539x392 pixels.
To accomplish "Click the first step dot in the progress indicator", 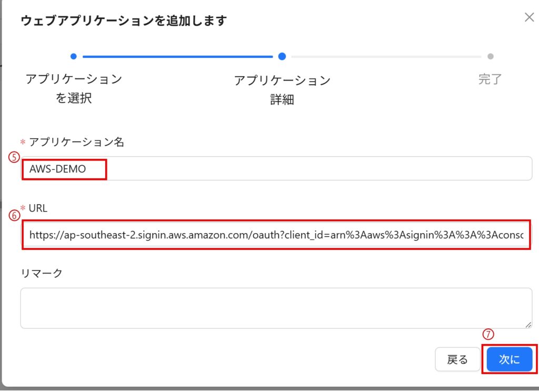I will 74,56.
